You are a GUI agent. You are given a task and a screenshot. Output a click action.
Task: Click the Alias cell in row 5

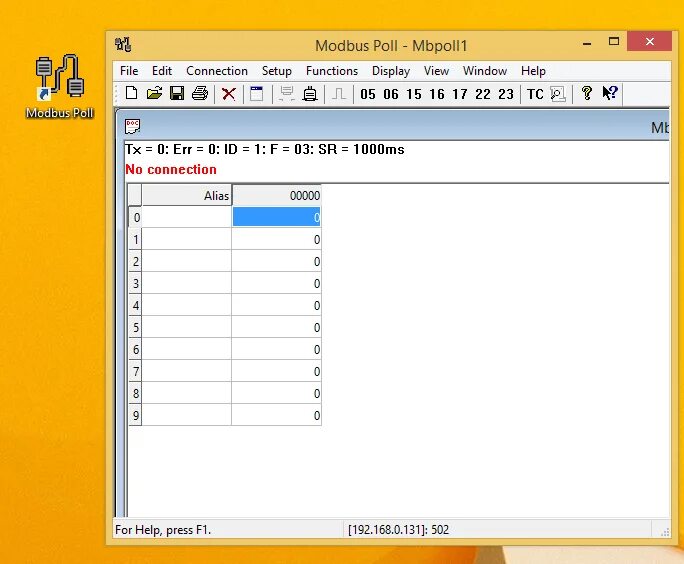[x=187, y=327]
